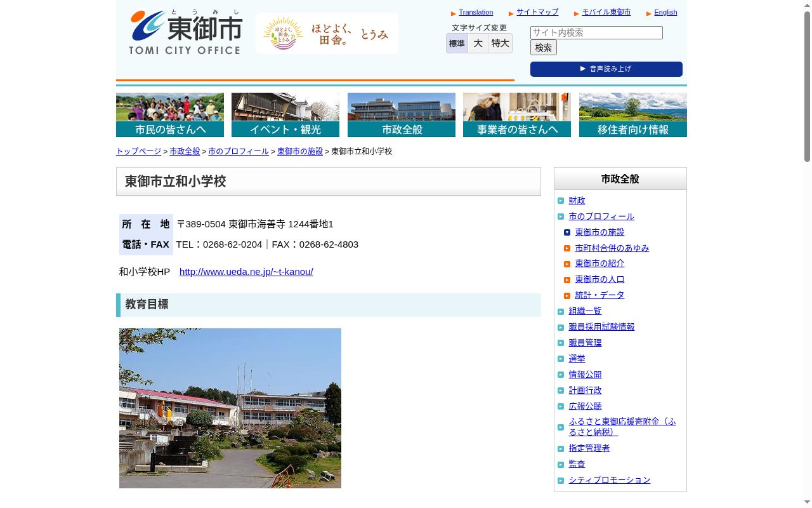Open the サイトマップ link
The image size is (812, 508).
coord(537,12)
